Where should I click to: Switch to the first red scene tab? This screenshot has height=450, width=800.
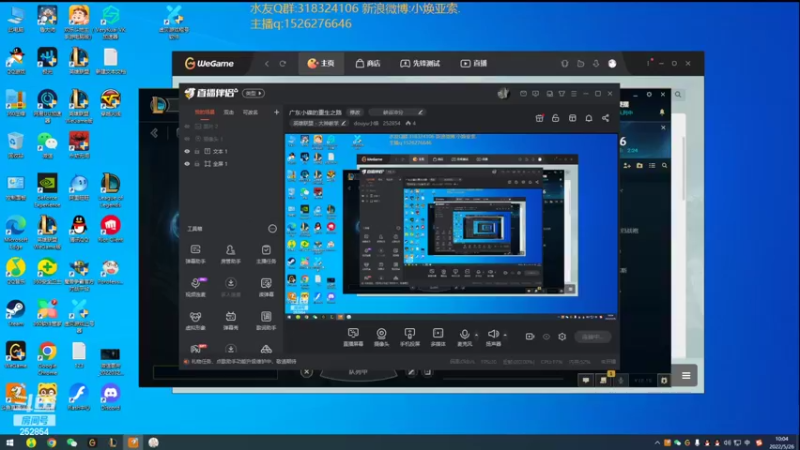[x=205, y=112]
